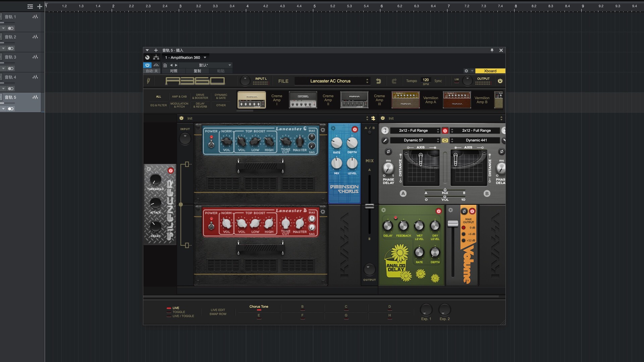Image resolution: width=644 pixels, height=362 pixels.
Task: Click the A/B MIX fader handle
Action: (369, 206)
